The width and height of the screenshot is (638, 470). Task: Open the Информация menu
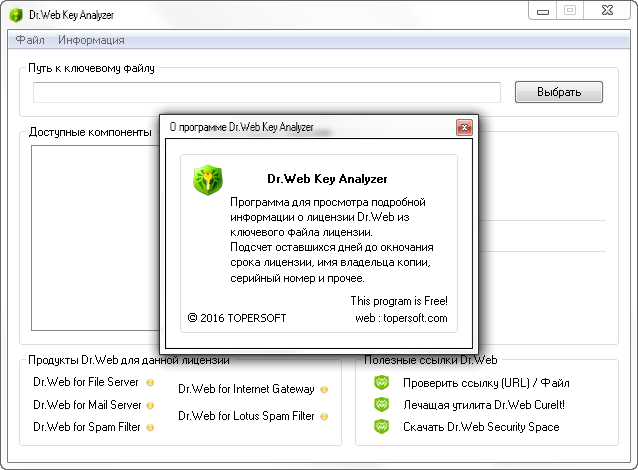point(91,40)
